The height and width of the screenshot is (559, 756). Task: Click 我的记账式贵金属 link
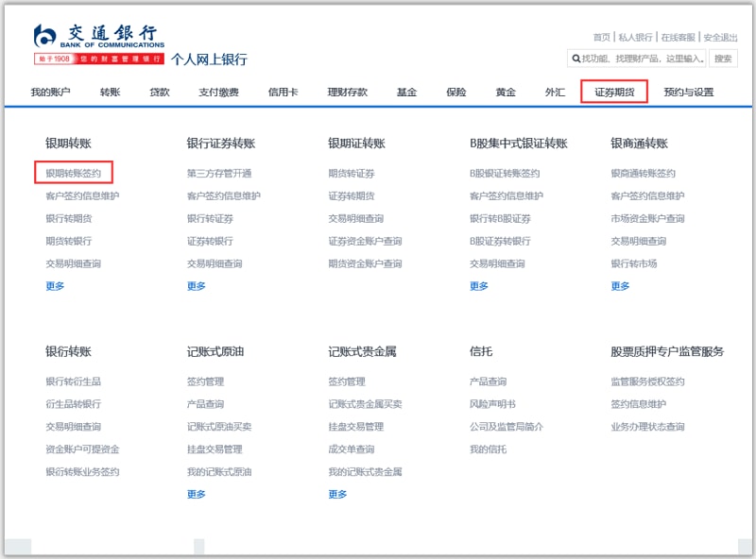pos(365,471)
